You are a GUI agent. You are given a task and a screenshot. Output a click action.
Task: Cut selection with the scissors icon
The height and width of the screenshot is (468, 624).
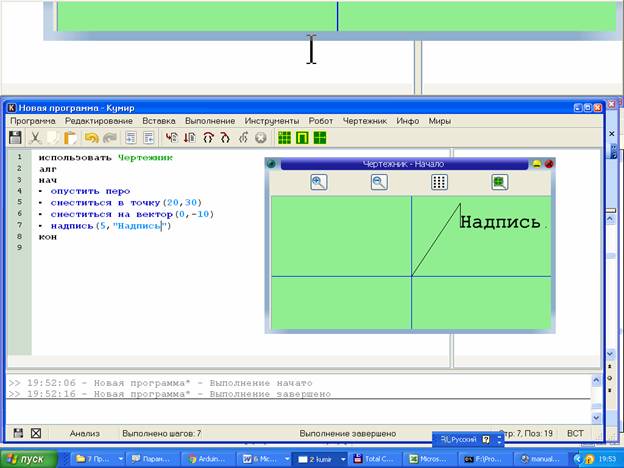coord(35,138)
